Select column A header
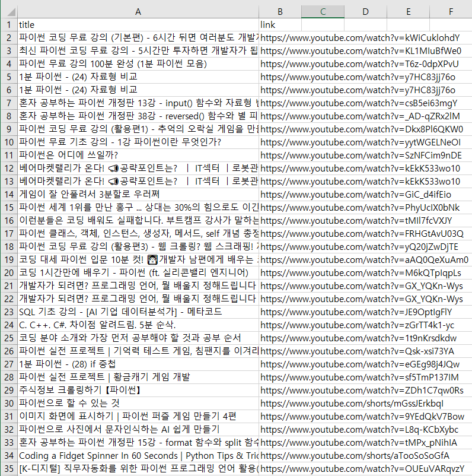472x476 pixels. pyautogui.click(x=138, y=11)
